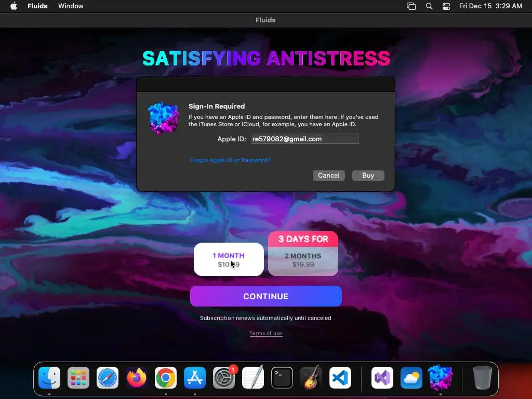Viewport: 532px width, 399px height.
Task: Open the App Store dock icon
Action: 195,378
